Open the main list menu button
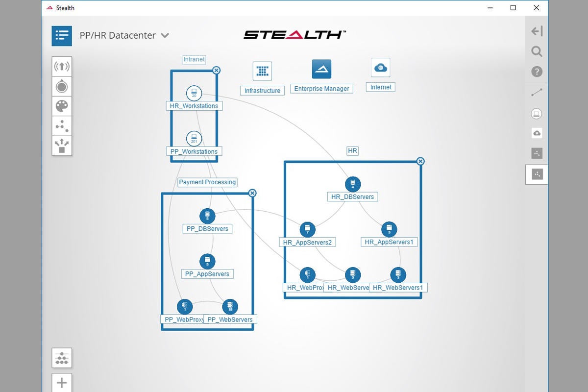588x392 pixels. (62, 36)
